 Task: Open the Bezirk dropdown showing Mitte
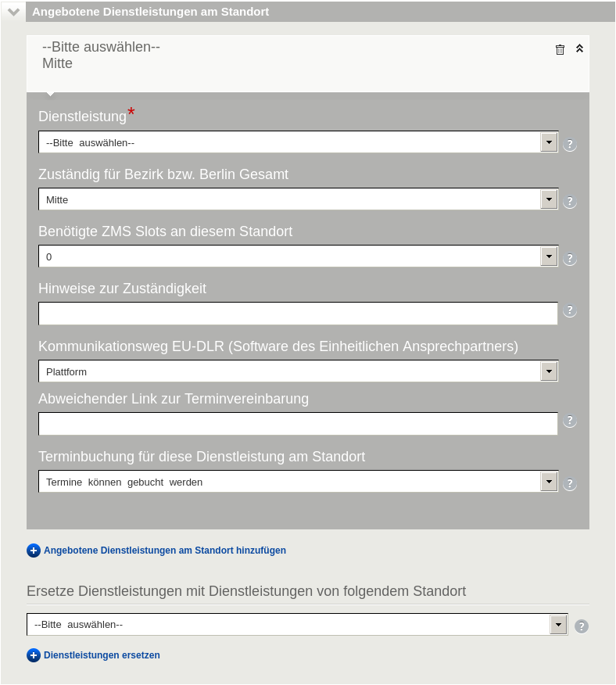(298, 199)
